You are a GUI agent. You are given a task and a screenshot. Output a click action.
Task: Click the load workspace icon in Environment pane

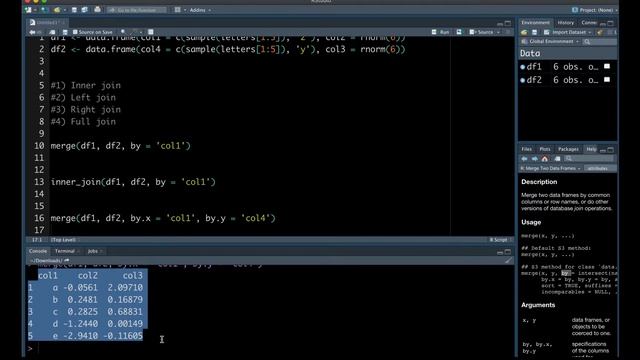[524, 32]
